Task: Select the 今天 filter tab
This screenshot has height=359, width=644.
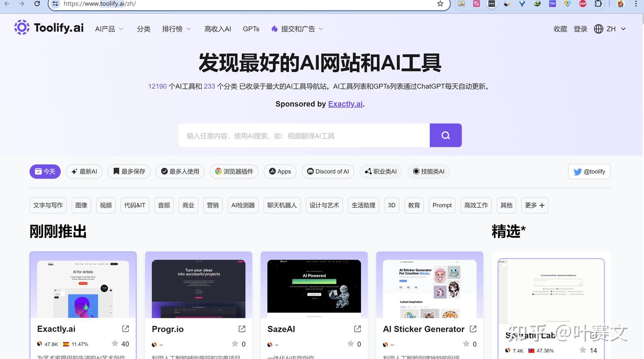Action: tap(45, 171)
